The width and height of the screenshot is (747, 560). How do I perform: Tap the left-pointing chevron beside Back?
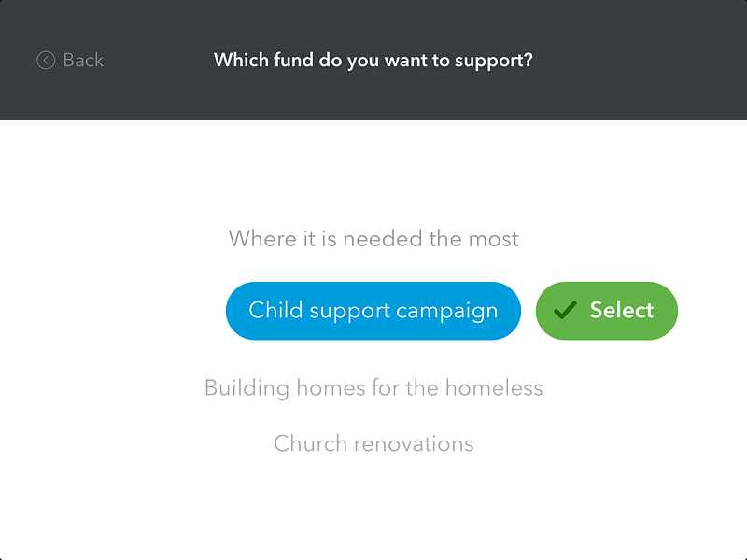coord(45,59)
